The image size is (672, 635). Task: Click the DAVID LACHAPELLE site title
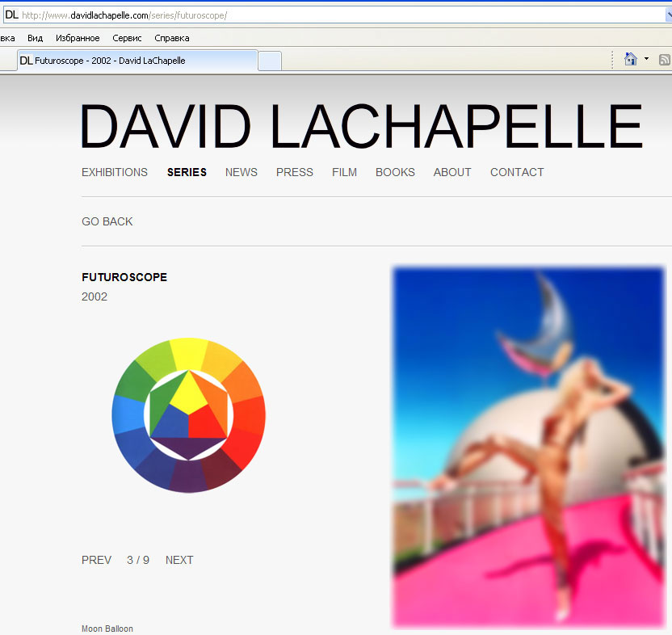tap(362, 127)
